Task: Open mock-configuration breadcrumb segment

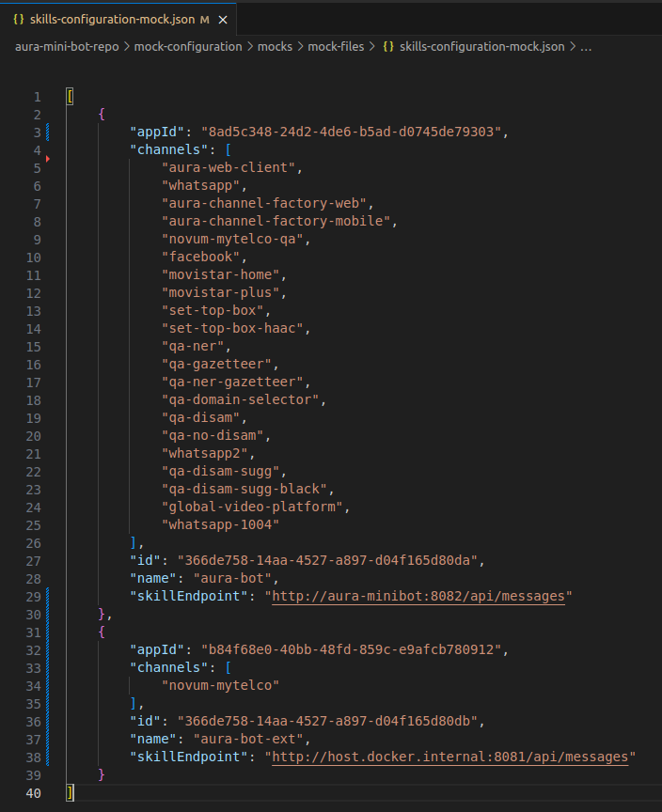Action: click(188, 47)
